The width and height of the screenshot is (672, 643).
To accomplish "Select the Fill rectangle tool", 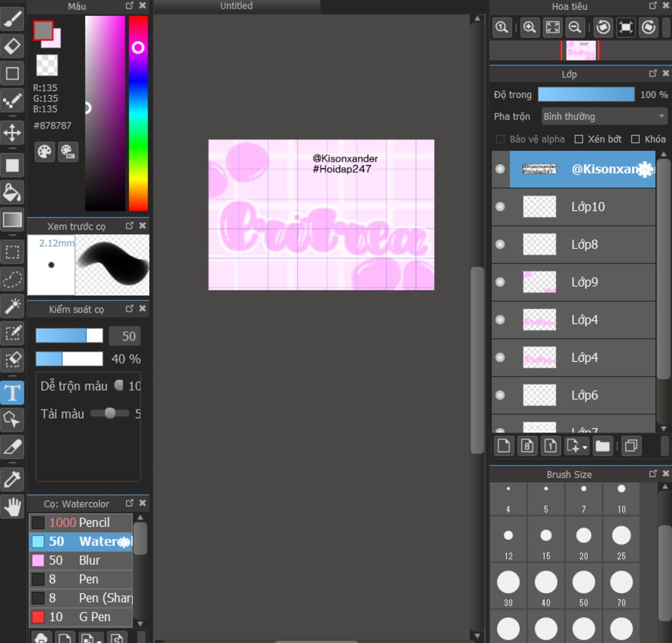I will click(12, 165).
